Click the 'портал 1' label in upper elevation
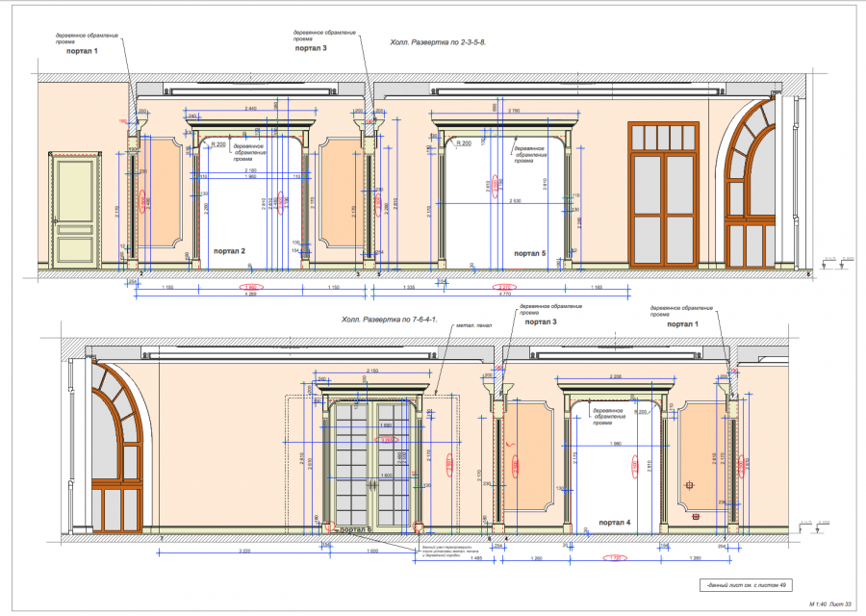 click(x=83, y=50)
